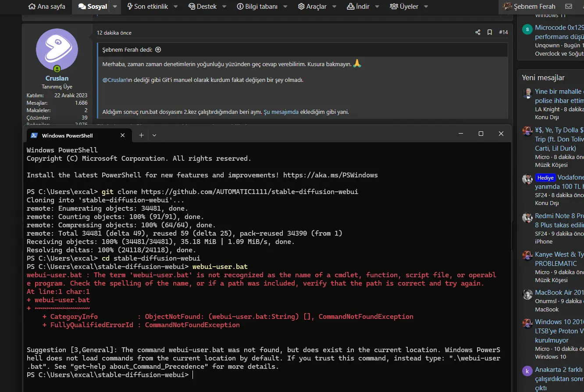584x392 pixels.
Task: Open the #14 post permalink
Action: [x=503, y=32]
